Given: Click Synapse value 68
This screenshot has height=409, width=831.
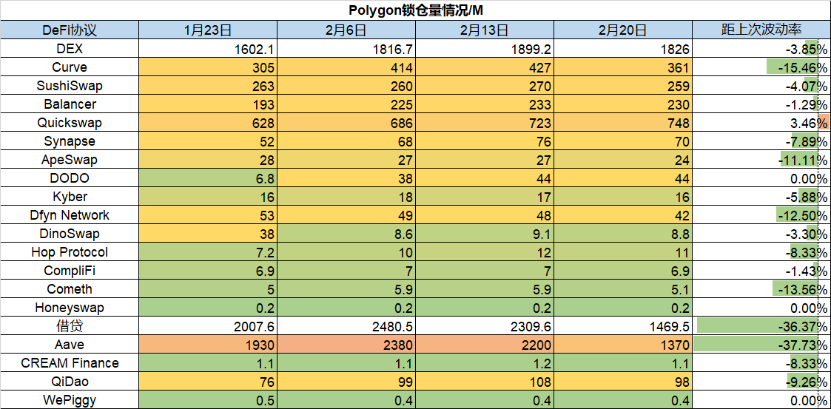Looking at the screenshot, I should [346, 141].
